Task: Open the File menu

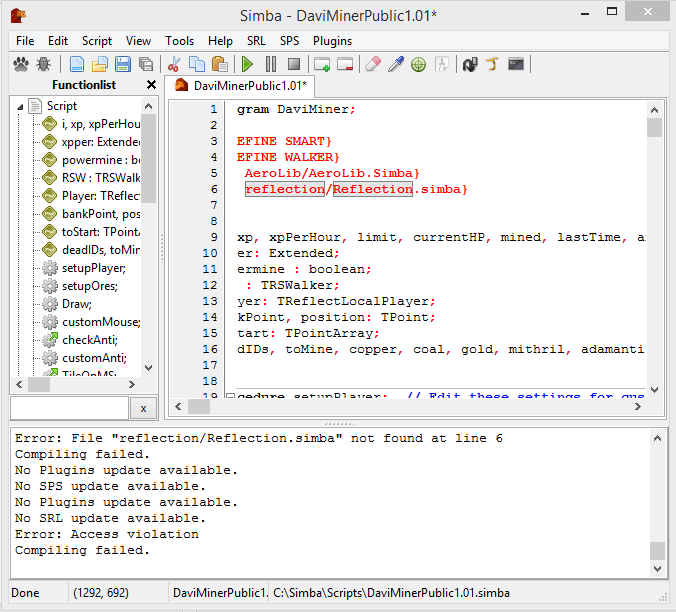Action: click(25, 41)
